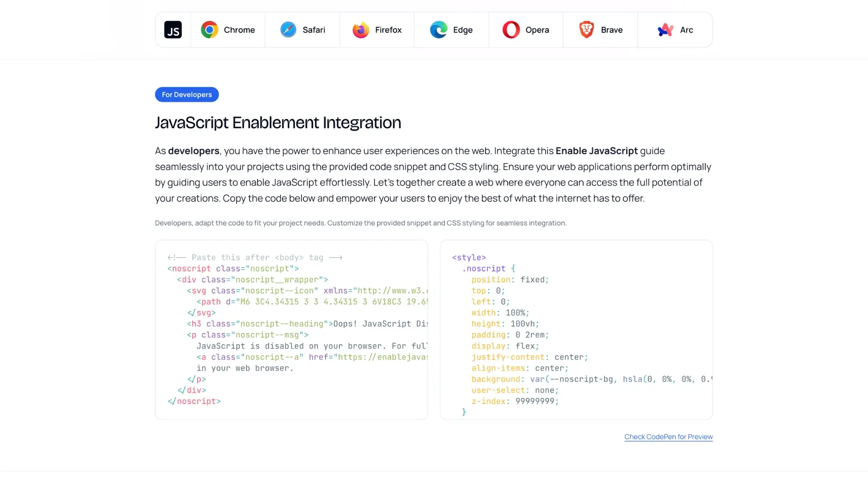Click the For Developers badge
This screenshot has height=488, width=868.
pyautogui.click(x=187, y=94)
